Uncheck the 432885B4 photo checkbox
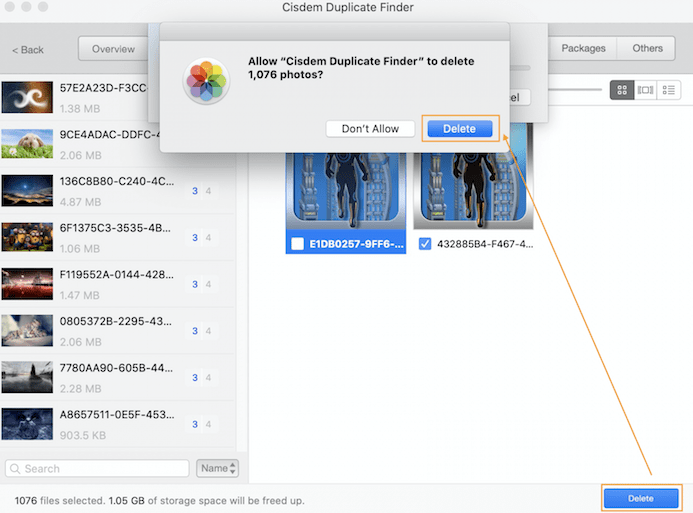 [x=425, y=243]
